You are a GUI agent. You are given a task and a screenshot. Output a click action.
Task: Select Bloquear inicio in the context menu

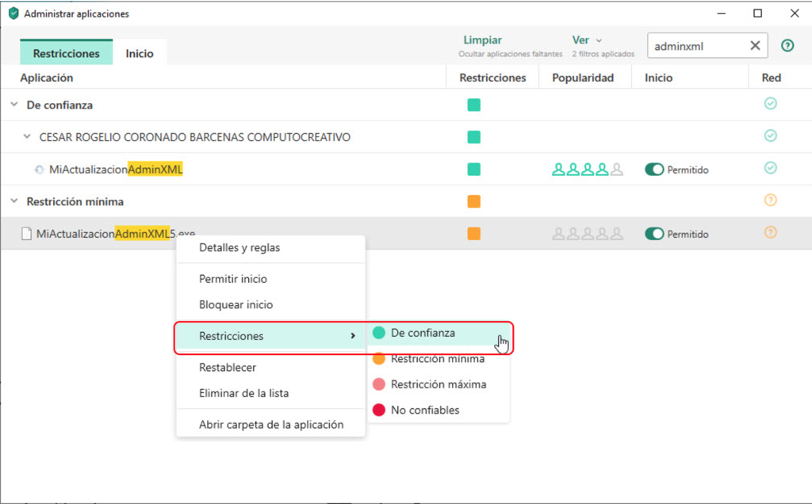pos(236,304)
